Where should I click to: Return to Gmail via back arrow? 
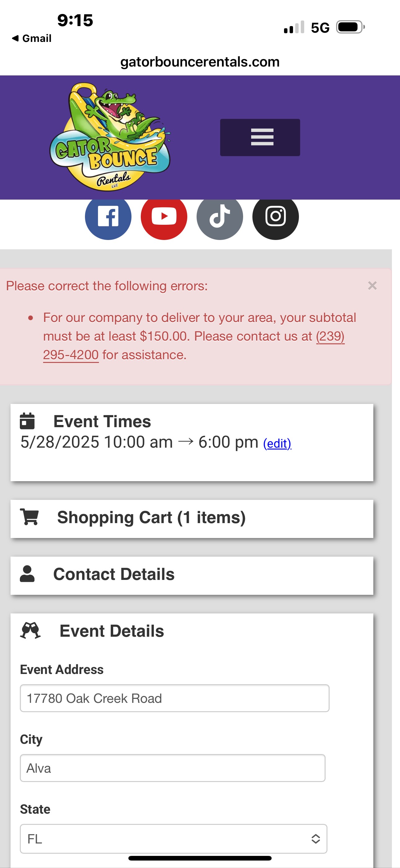31,38
